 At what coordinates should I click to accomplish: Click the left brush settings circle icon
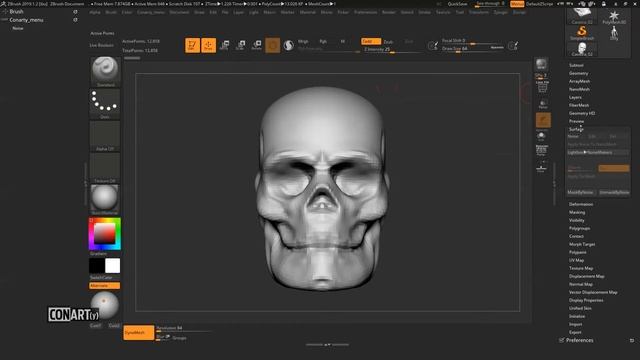[433, 46]
